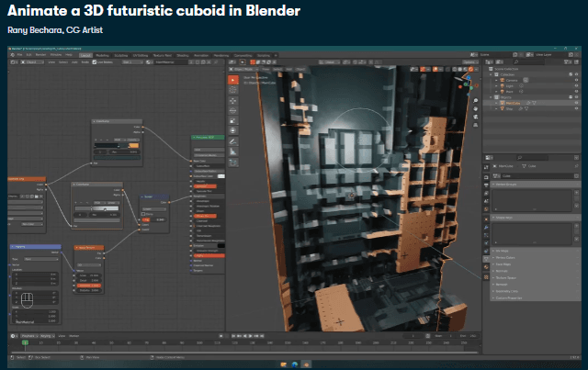Viewport: 588px width, 370px height.
Task: Open the Options button in viewport header
Action: (469, 62)
